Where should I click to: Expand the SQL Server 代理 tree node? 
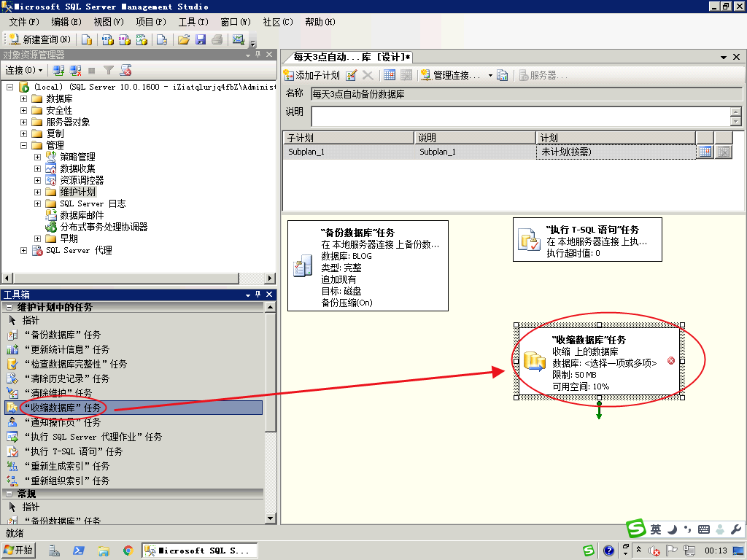click(x=23, y=251)
